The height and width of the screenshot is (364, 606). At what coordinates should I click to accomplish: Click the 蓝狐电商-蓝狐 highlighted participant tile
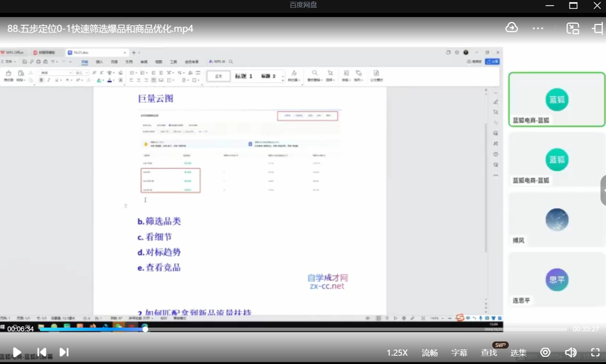click(x=557, y=99)
